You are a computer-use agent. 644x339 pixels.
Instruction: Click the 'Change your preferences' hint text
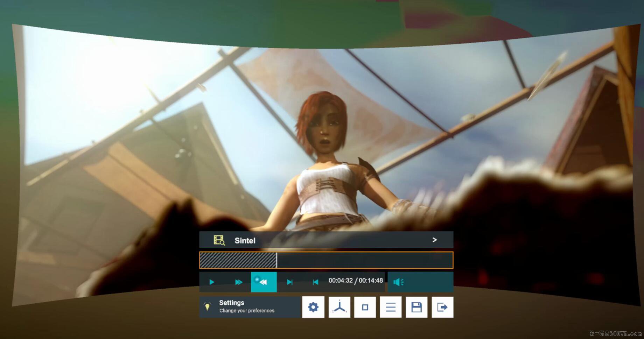(247, 311)
